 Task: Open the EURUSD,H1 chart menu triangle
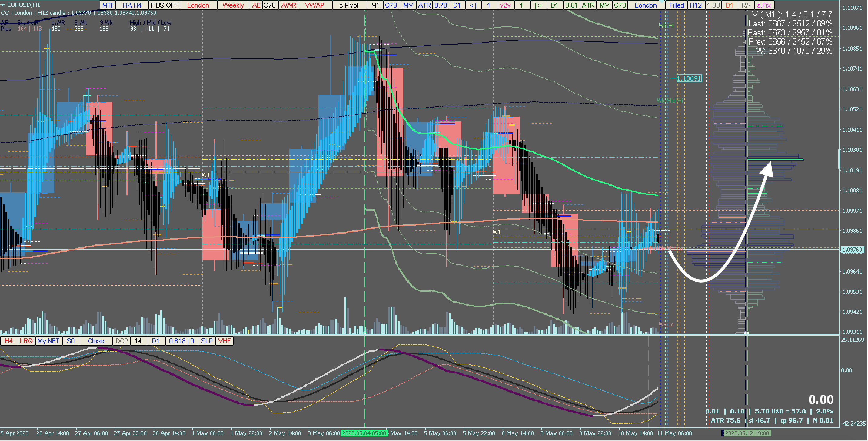[x=3, y=5]
